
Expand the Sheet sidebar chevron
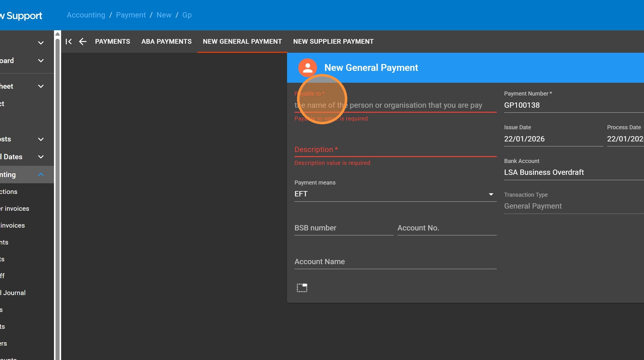click(41, 86)
